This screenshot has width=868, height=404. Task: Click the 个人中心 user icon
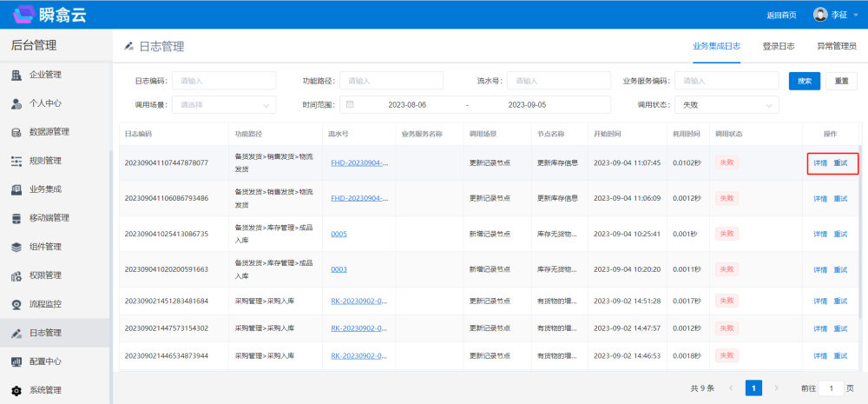click(x=16, y=103)
